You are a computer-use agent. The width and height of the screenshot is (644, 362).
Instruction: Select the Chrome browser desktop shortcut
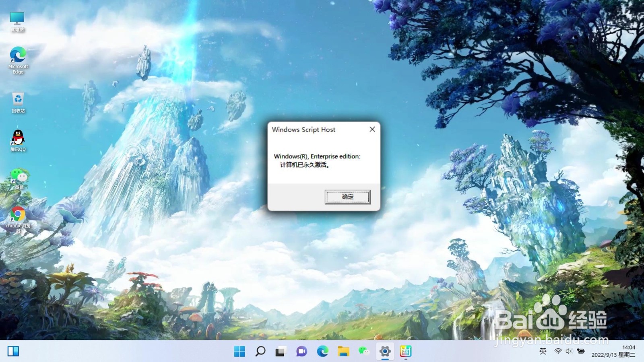18,220
